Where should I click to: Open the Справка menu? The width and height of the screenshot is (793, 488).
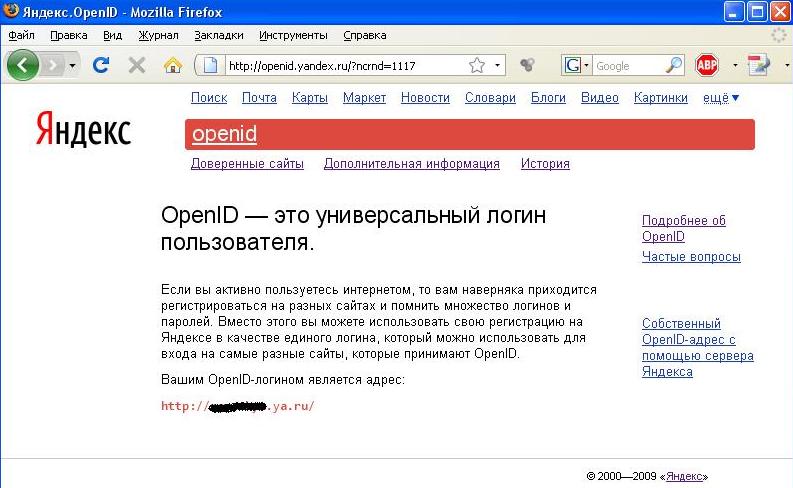point(365,35)
